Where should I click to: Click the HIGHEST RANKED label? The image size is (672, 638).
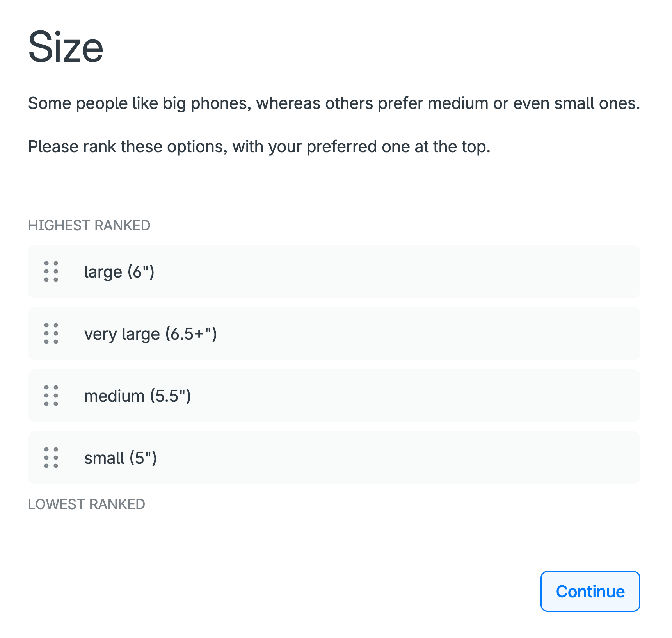(x=89, y=225)
